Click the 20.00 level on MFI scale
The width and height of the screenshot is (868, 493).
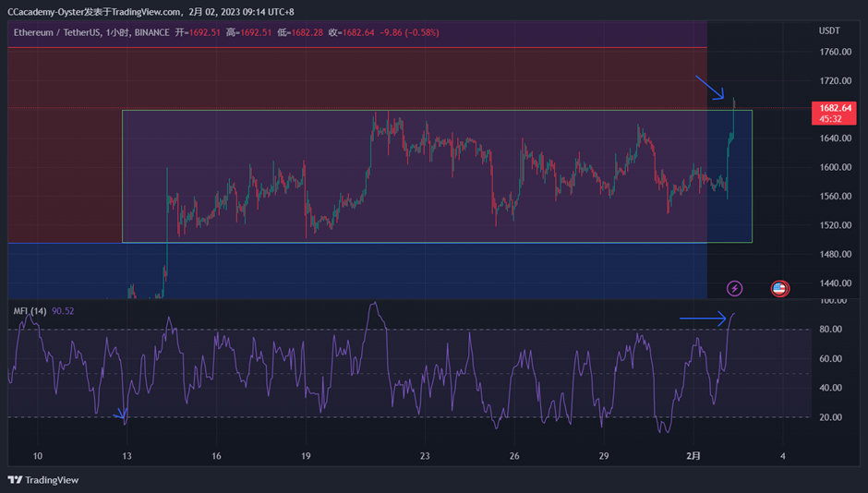tap(833, 417)
